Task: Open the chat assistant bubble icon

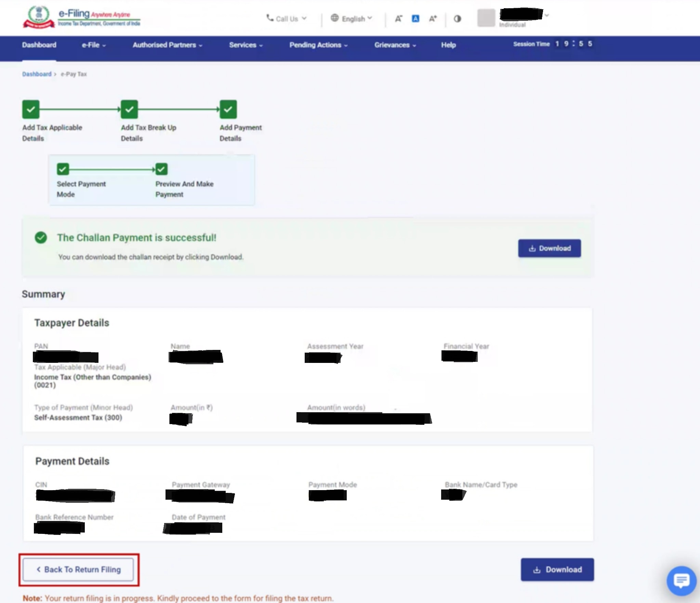Action: click(x=681, y=580)
